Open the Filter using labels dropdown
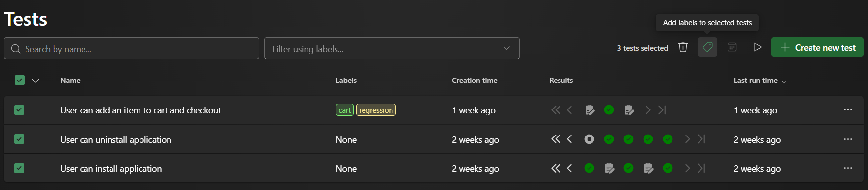Viewport: 868px width, 190px height. (x=392, y=49)
